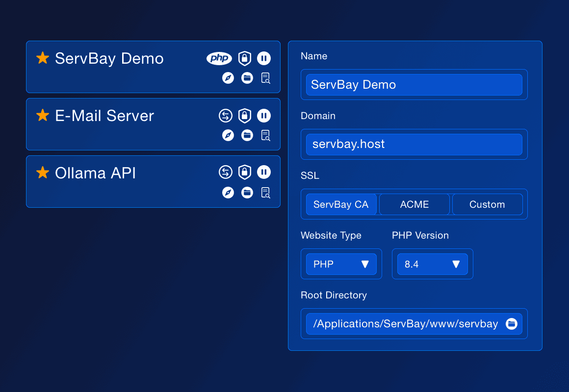The image size is (569, 392).
Task: Click the reverse proxy icon on Ollama API
Action: point(225,172)
